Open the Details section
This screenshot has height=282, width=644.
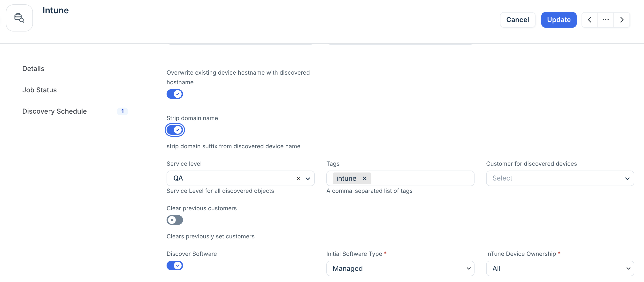[x=33, y=69]
